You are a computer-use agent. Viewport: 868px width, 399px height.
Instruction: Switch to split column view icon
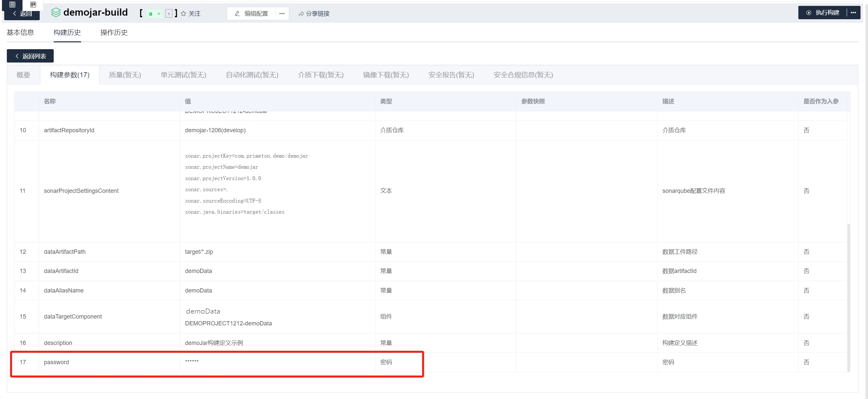tap(33, 4)
